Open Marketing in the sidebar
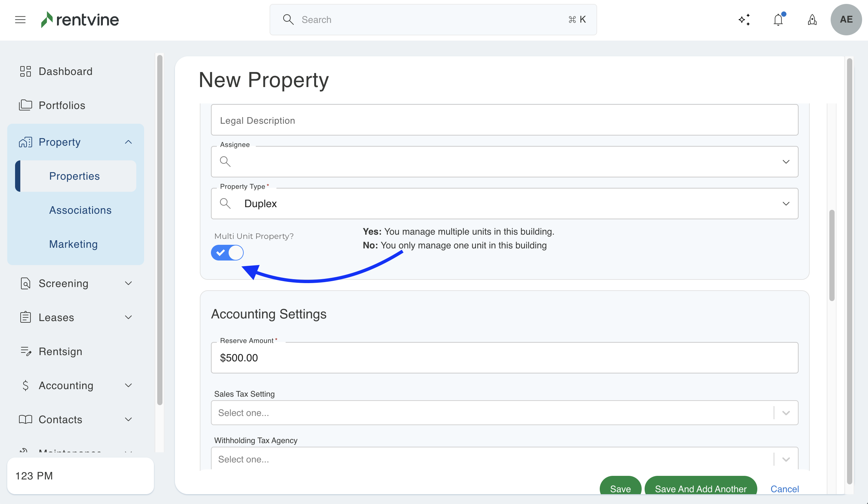 tap(73, 244)
